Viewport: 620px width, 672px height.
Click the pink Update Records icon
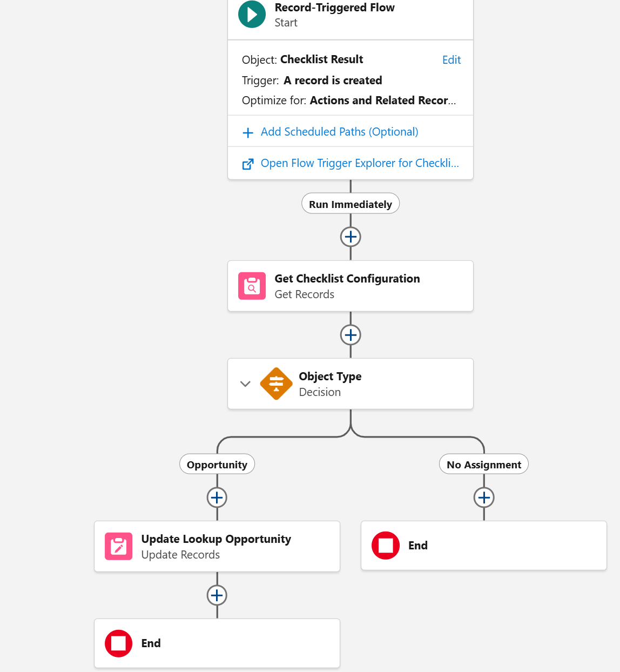(x=118, y=546)
